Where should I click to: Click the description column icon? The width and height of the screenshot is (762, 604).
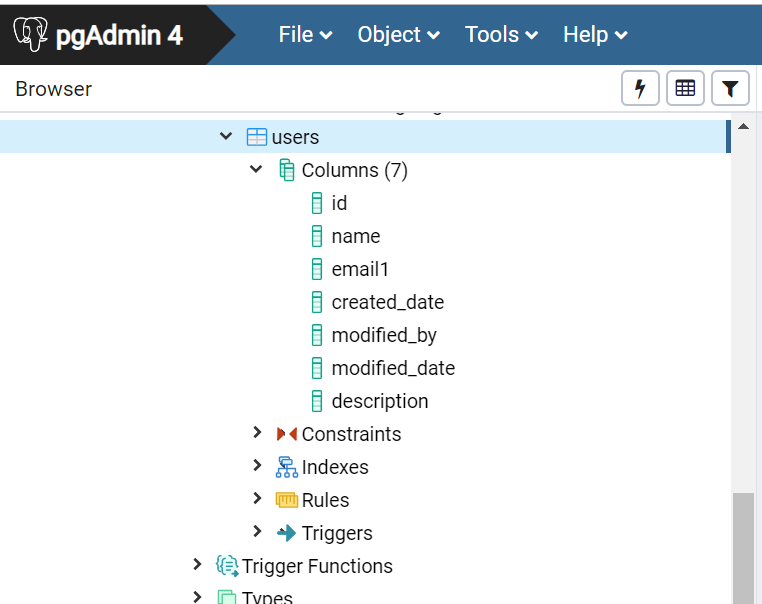(317, 401)
